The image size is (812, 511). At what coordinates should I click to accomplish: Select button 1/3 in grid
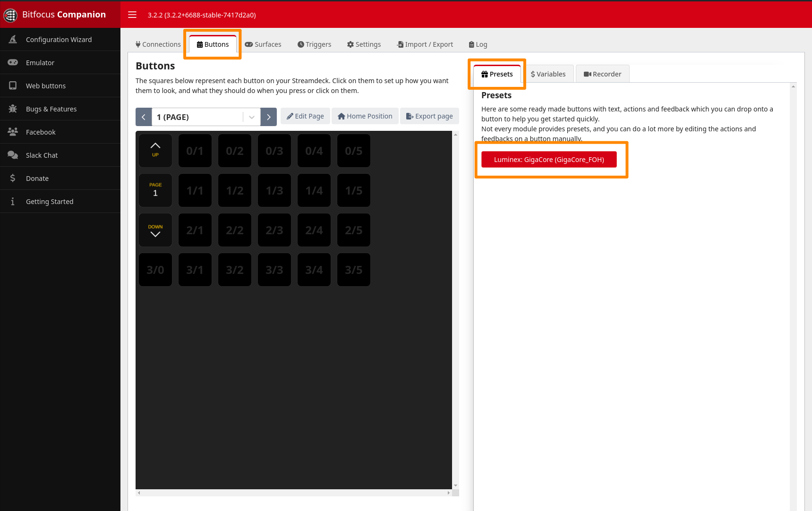tap(274, 190)
